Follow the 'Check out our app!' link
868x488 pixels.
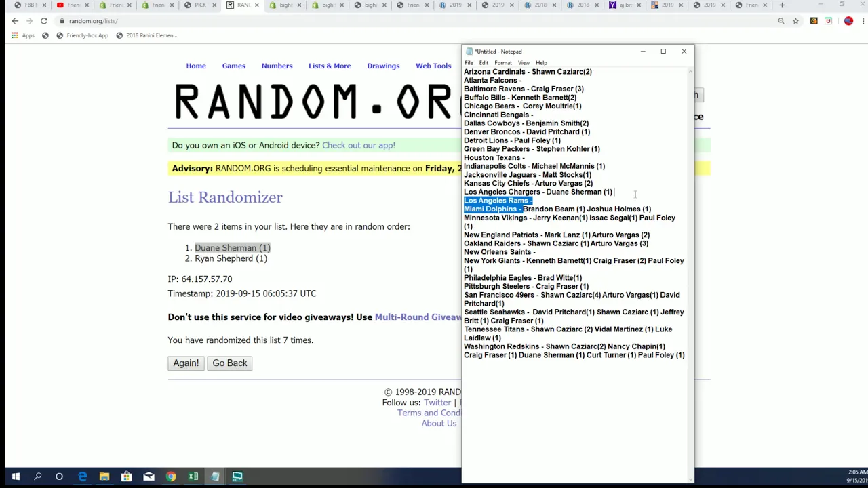pyautogui.click(x=359, y=145)
